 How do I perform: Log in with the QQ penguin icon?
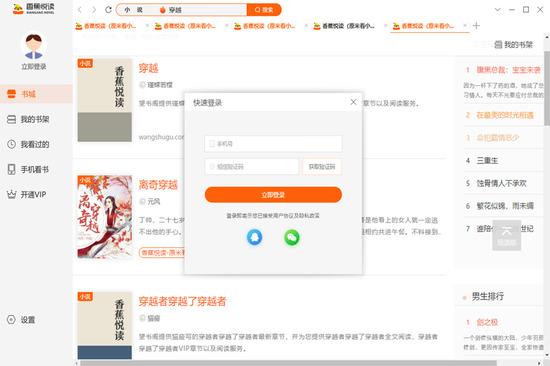click(x=255, y=237)
